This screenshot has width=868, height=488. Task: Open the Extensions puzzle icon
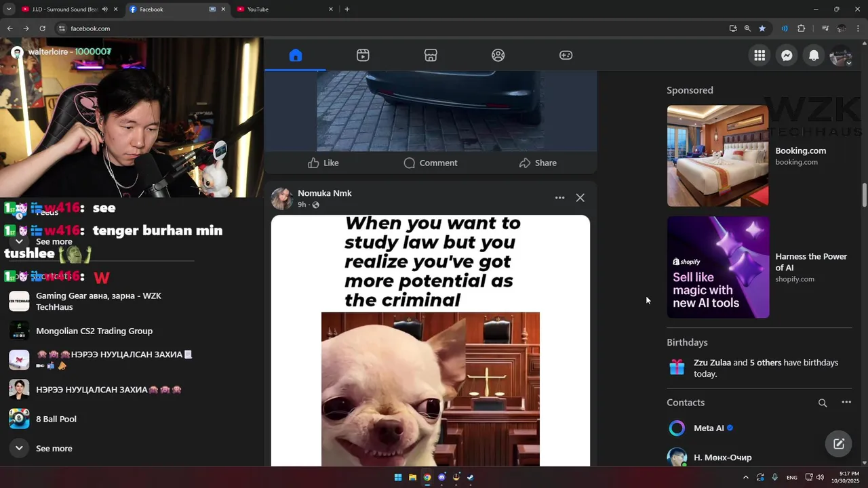802,28
